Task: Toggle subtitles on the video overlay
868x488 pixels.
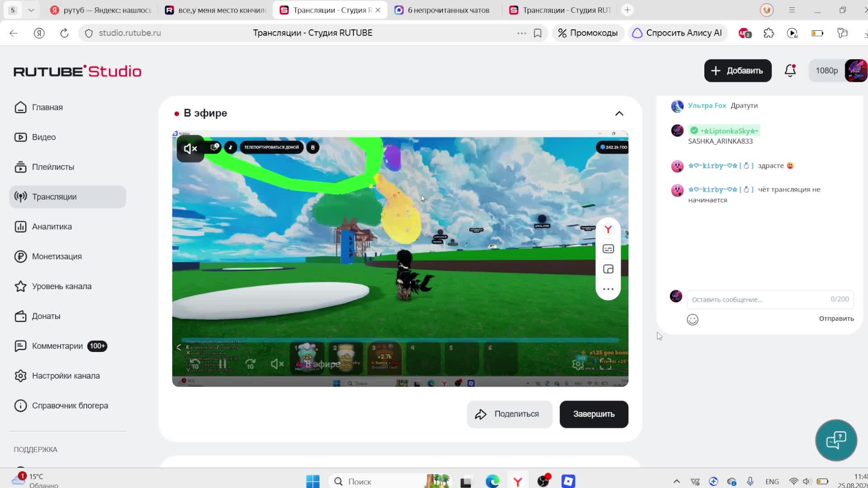Action: coord(608,249)
